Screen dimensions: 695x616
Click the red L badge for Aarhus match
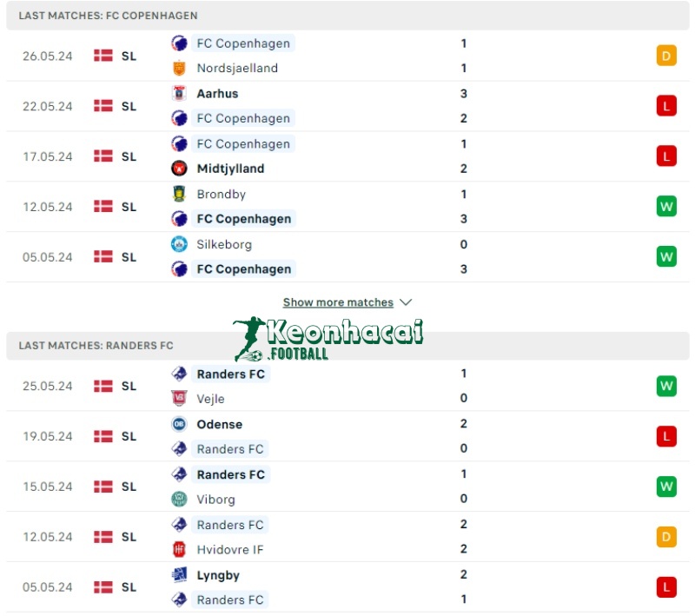pyautogui.click(x=666, y=106)
